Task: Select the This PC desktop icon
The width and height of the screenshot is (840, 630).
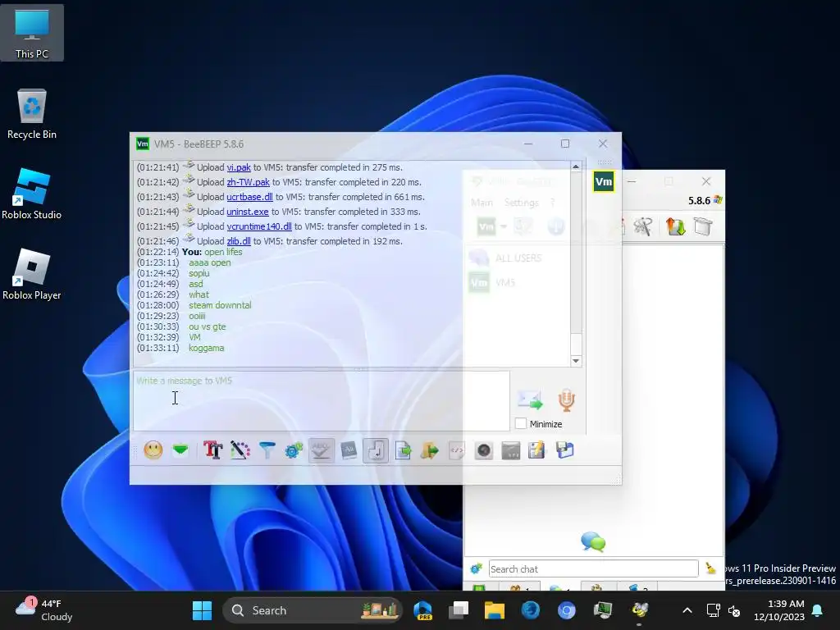Action: tap(32, 33)
